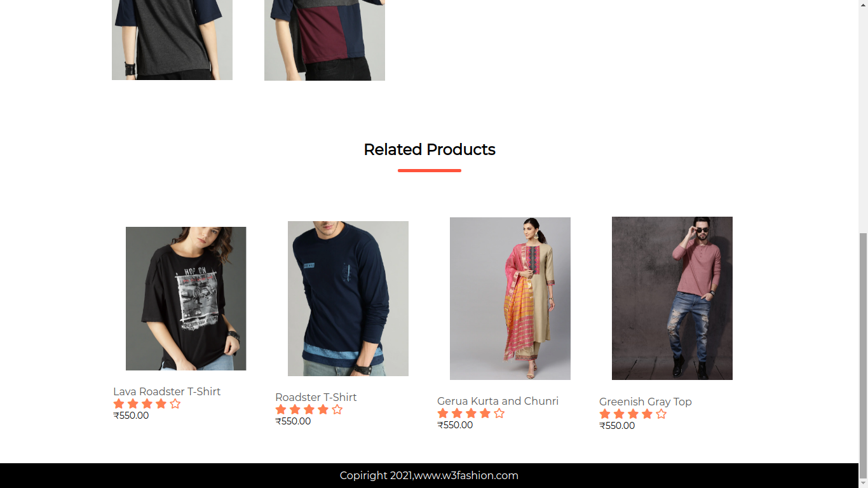
Task: Click the fifth empty star under Lava Roadster T-Shirt
Action: (177, 403)
